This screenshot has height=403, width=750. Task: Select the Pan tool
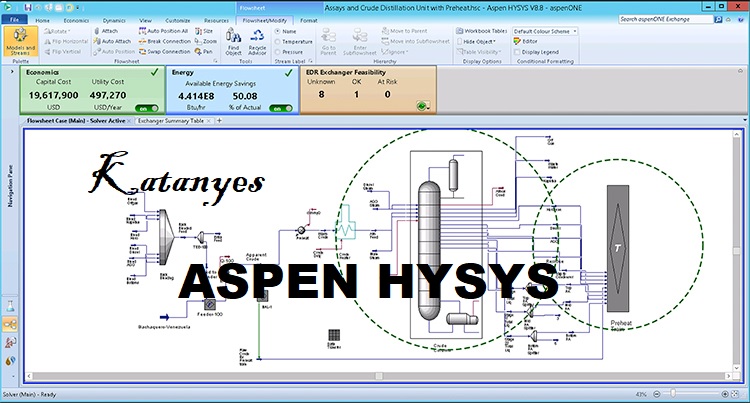click(x=204, y=52)
